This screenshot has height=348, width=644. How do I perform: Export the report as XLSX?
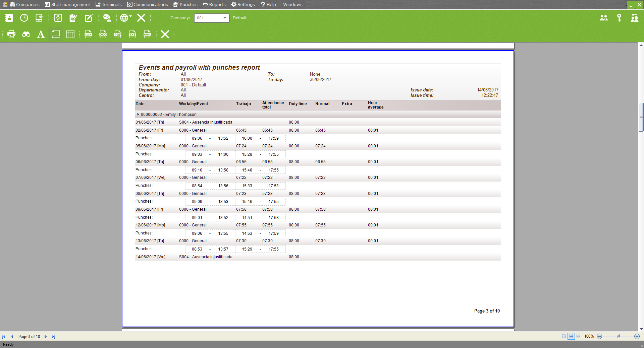(88, 34)
